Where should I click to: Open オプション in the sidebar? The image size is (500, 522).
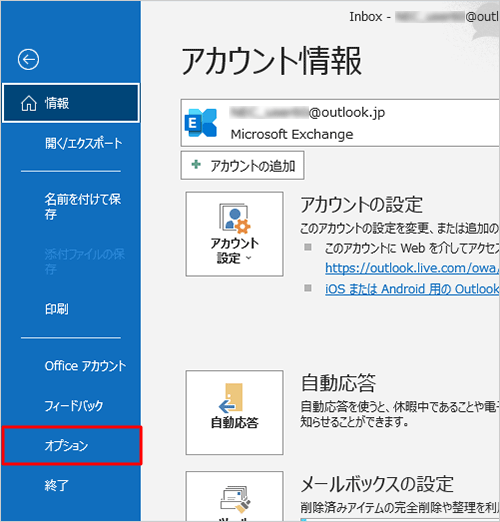click(71, 446)
